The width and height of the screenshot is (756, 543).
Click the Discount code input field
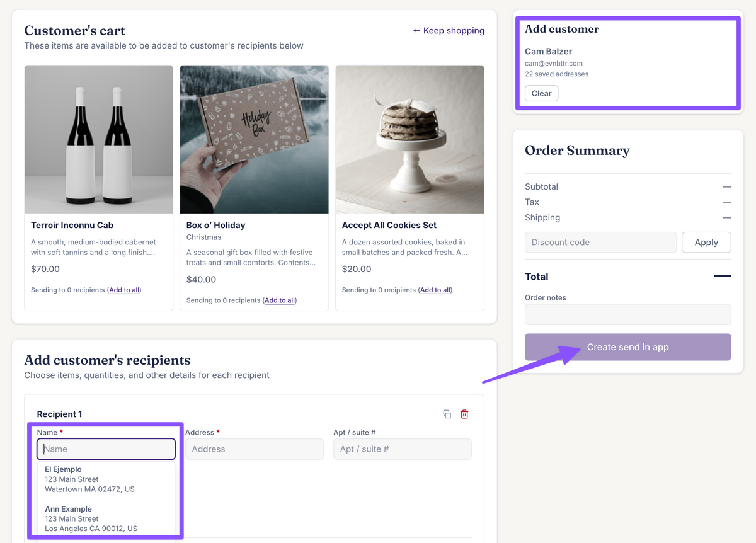600,242
